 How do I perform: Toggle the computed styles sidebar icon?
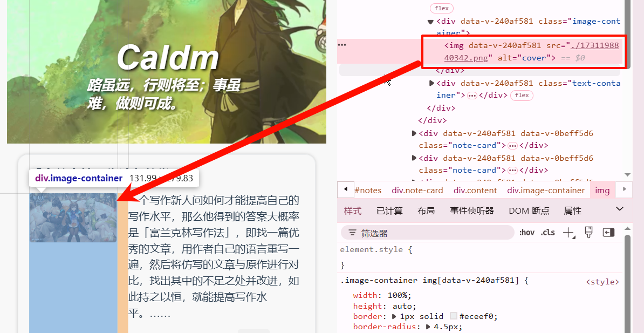[x=608, y=232]
